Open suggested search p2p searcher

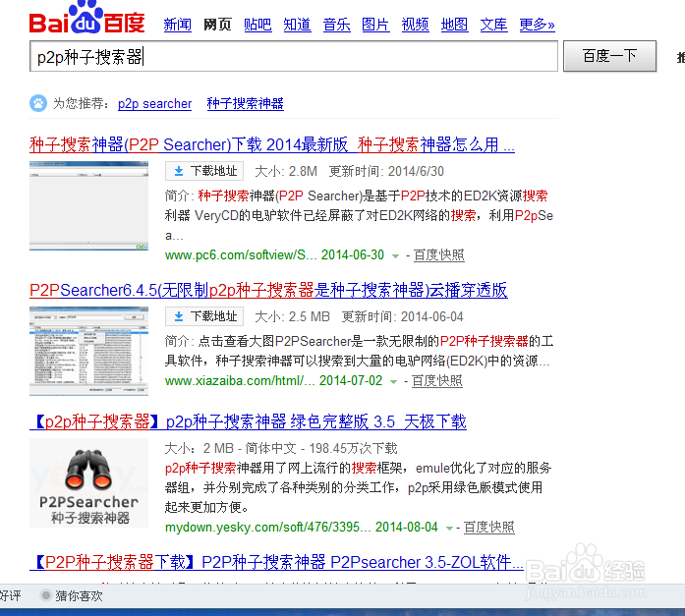(154, 104)
